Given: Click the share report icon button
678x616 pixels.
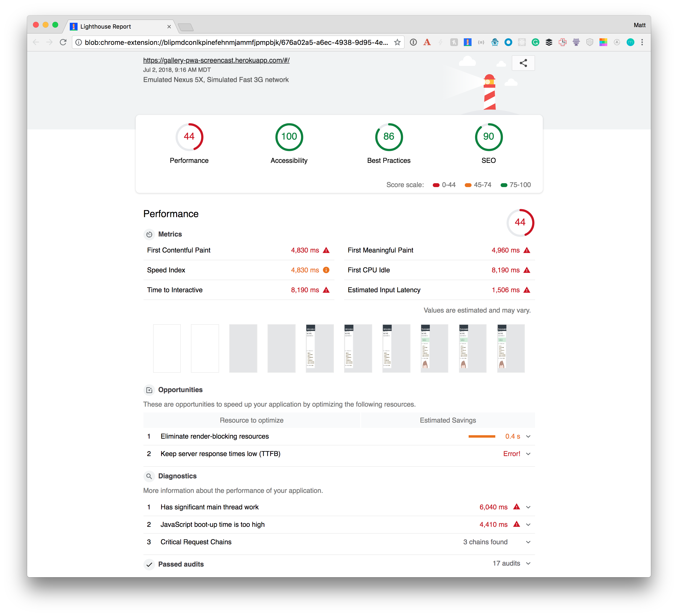Looking at the screenshot, I should pos(523,63).
